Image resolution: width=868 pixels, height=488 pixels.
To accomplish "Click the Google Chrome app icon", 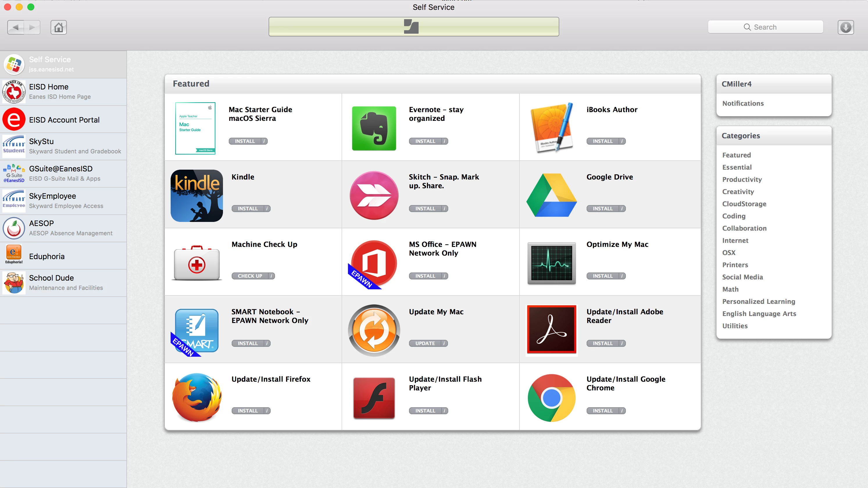I will 551,398.
